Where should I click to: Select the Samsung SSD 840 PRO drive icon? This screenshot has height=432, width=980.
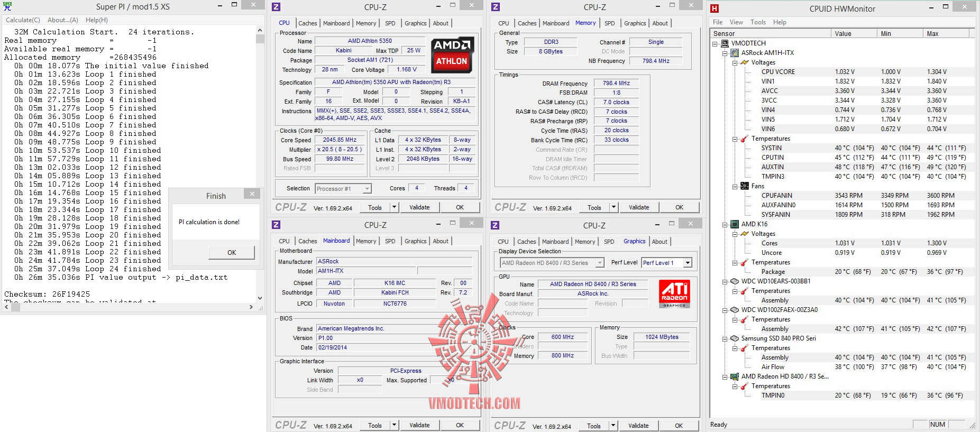735,338
